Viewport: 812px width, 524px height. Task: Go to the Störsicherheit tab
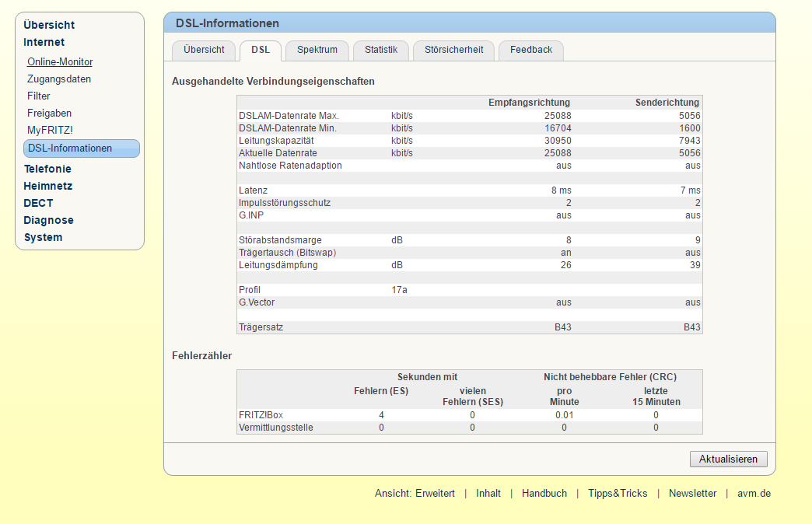(453, 51)
